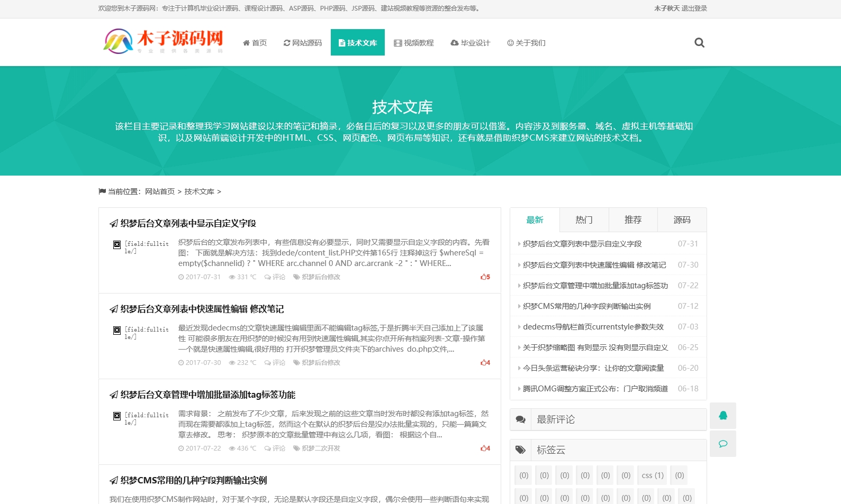Open article title 织梦后台文章列表中显示自定义字段
Screen dimensions: 841x504
click(188, 224)
